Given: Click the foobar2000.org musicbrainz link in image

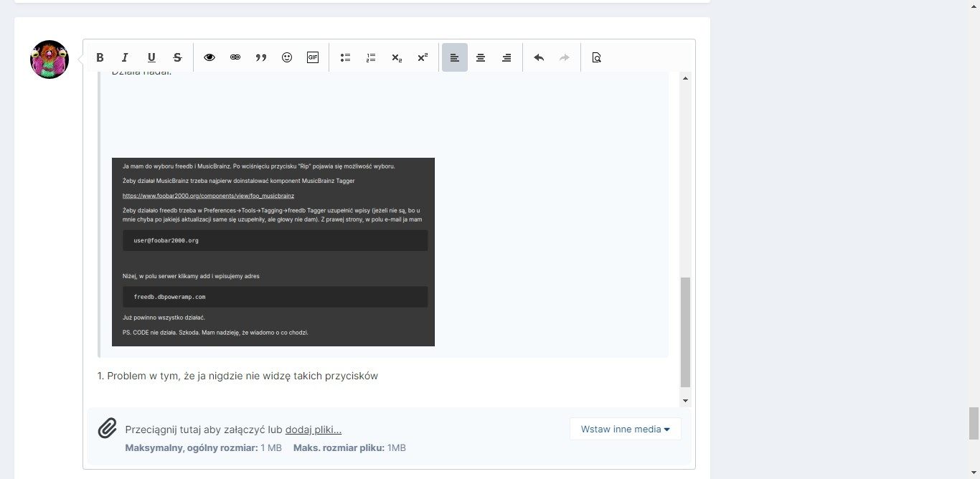Looking at the screenshot, I should pos(208,195).
